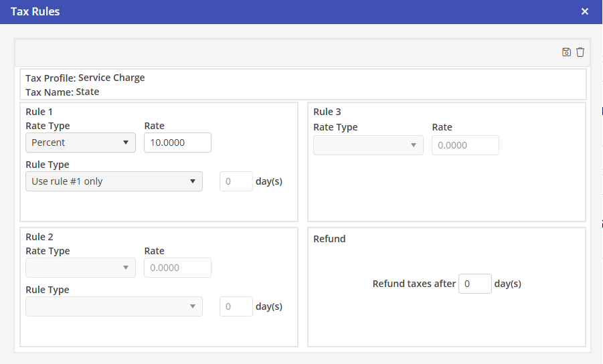This screenshot has height=364, width=603.
Task: Close the Tax Rules dialog
Action: pyautogui.click(x=585, y=11)
